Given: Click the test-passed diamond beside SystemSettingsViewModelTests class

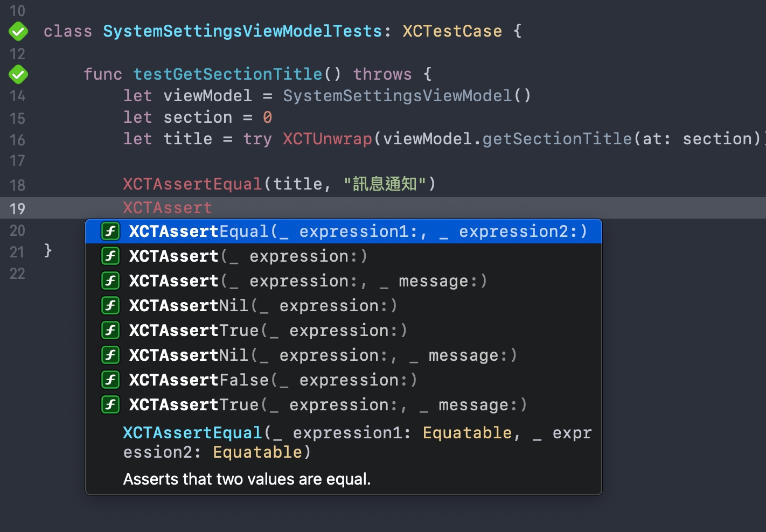Looking at the screenshot, I should click(x=18, y=32).
